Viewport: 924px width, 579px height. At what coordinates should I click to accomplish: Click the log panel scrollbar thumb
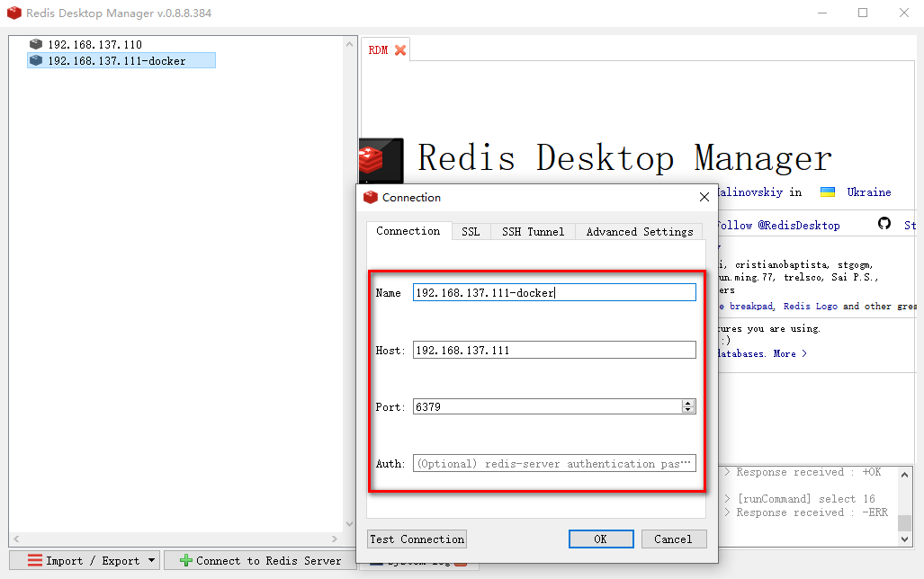click(904, 523)
